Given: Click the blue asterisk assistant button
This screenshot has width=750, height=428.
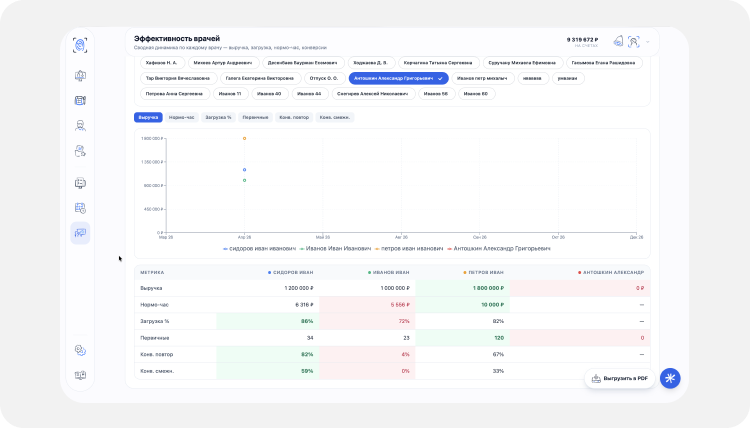Looking at the screenshot, I should [x=670, y=378].
